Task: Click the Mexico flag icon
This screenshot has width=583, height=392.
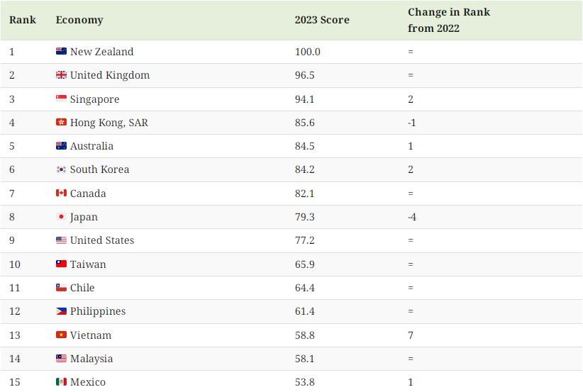Action: tap(61, 382)
